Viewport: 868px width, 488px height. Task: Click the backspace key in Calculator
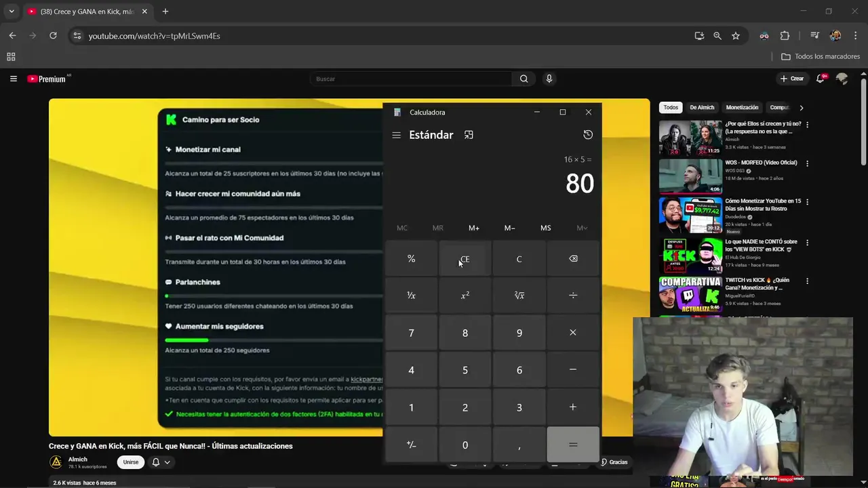pos(573,259)
